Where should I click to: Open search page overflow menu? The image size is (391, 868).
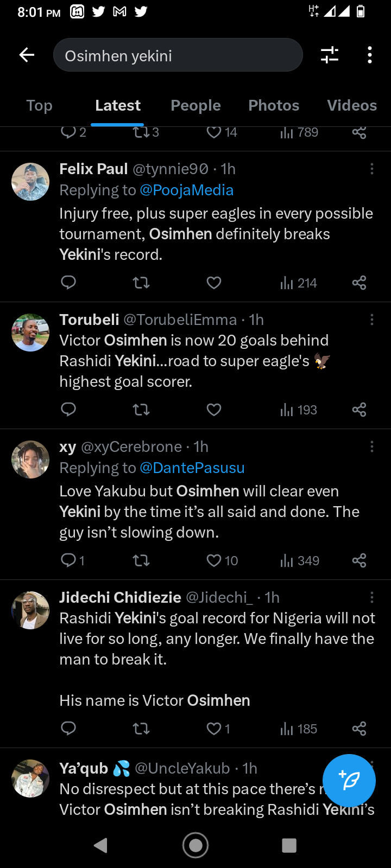tap(370, 55)
